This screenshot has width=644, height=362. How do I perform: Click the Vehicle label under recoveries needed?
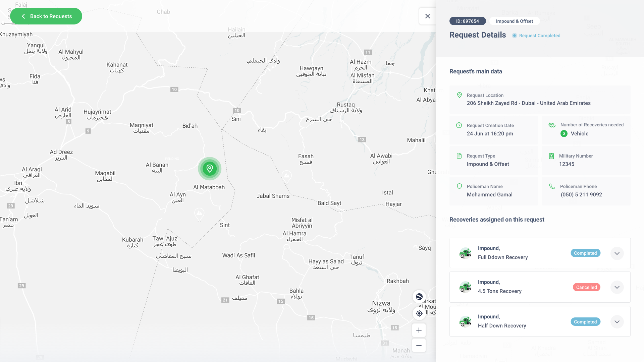(580, 133)
